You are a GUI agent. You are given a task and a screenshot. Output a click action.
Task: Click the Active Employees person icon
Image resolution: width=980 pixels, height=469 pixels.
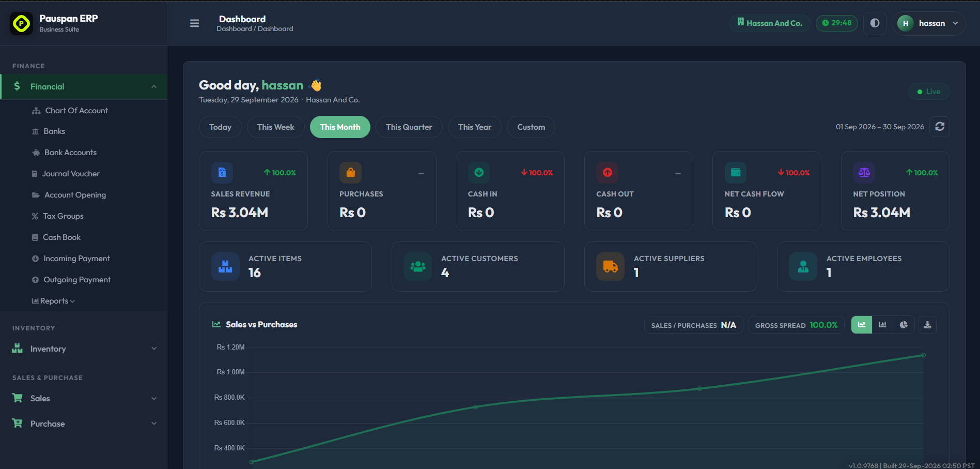pos(803,266)
